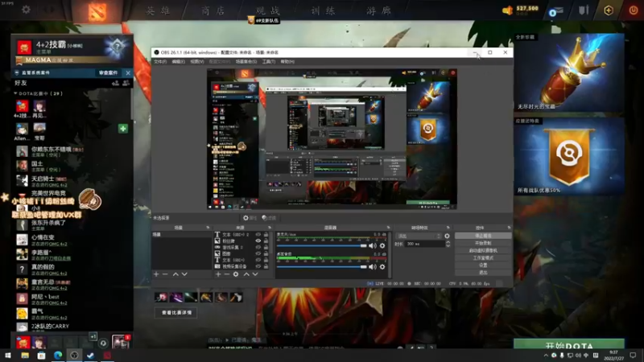This screenshot has height=362, width=644.
Task: Click the Dota Plus hexagon icon
Action: pos(609,10)
